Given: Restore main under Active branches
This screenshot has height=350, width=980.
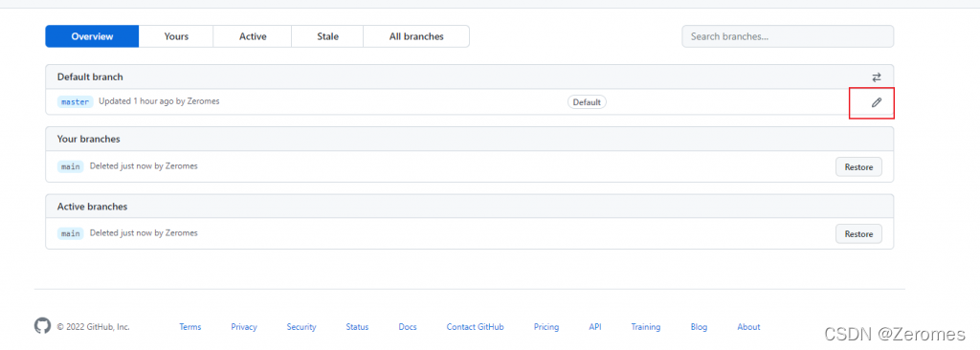Looking at the screenshot, I should [858, 233].
